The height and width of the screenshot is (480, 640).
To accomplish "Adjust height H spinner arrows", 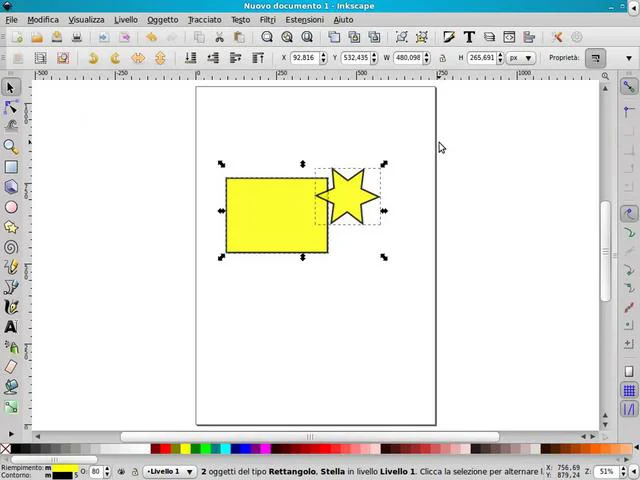I will 500,58.
